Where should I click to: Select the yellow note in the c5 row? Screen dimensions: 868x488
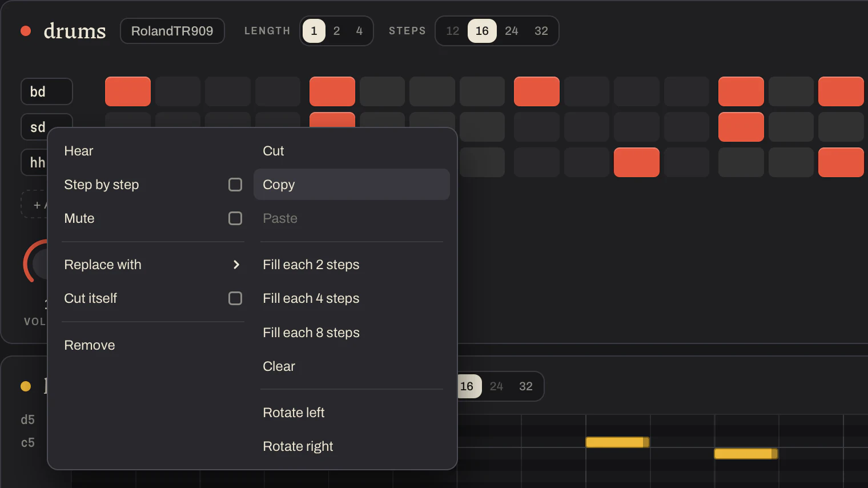click(x=617, y=442)
